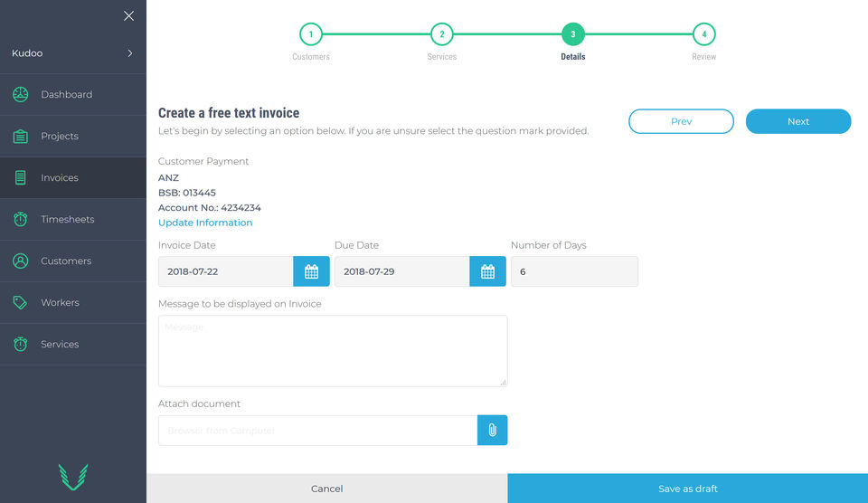This screenshot has width=868, height=503.
Task: Click the Prev button
Action: 682,121
